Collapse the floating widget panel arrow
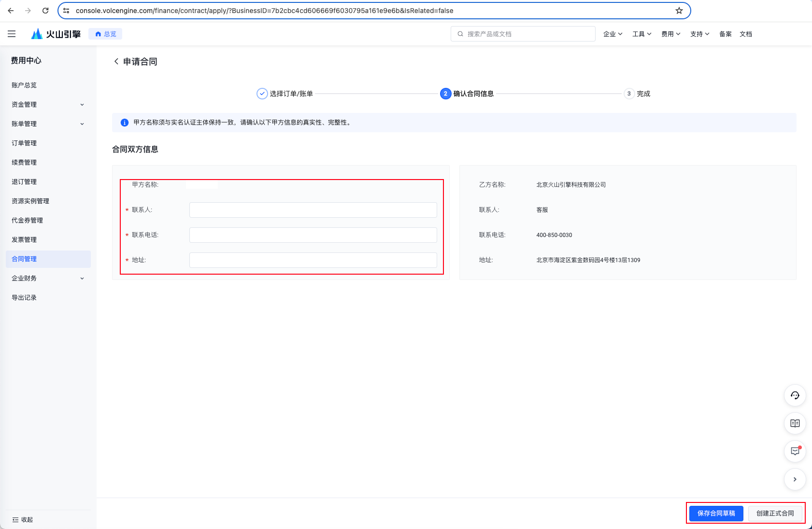 795,479
